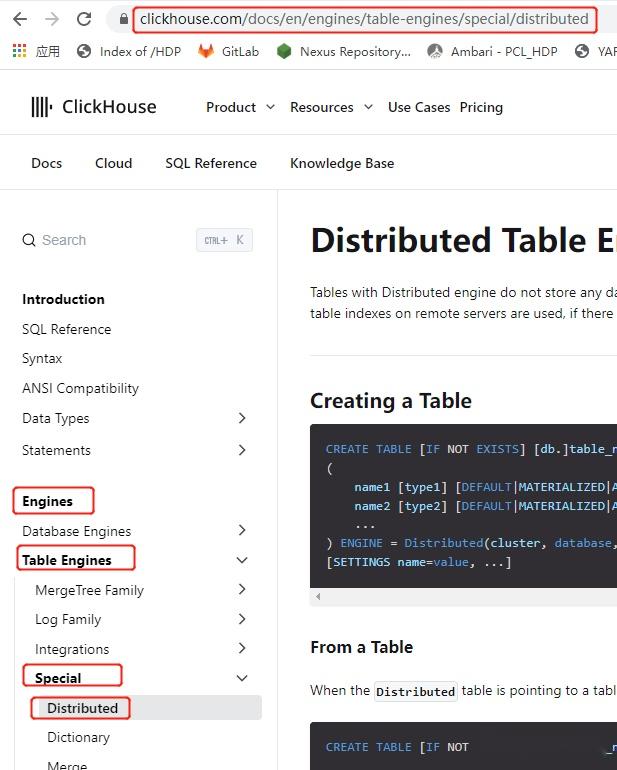Open the Product dropdown menu

(x=240, y=107)
